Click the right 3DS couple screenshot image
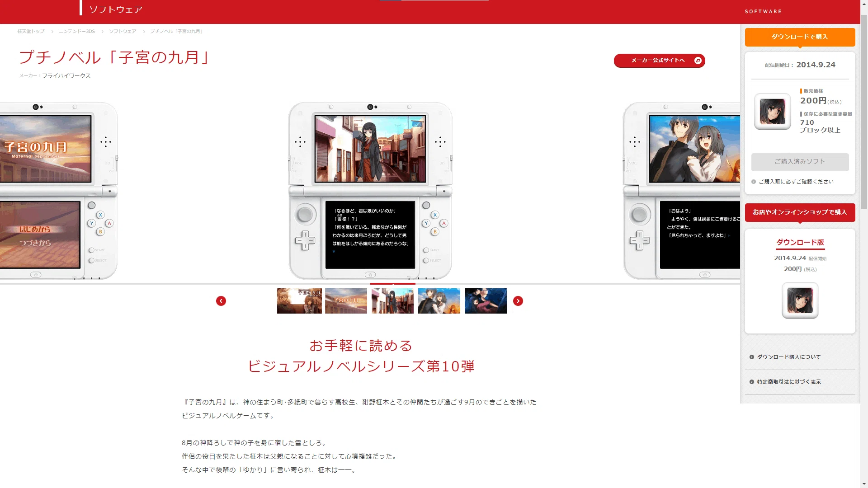 click(x=694, y=149)
